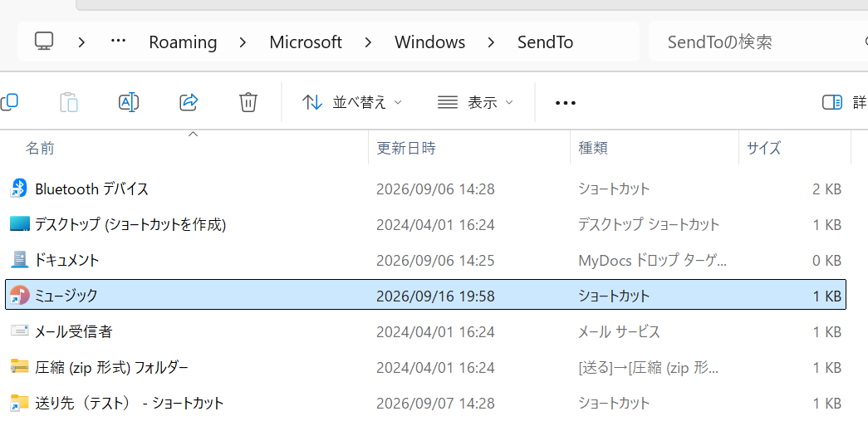Select 圧縮 (zip 形式) フォルダー file name
868x436 pixels.
112,367
